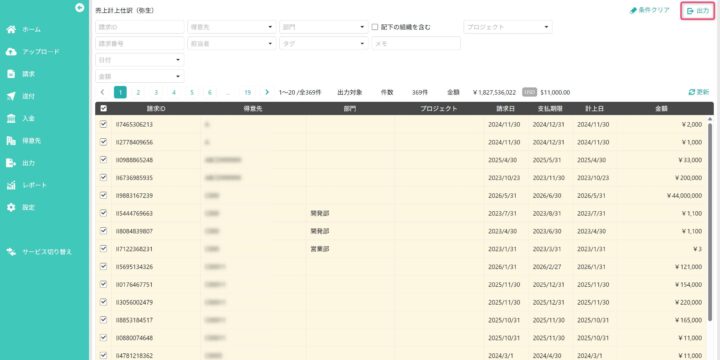The height and width of the screenshot is (360, 720).
Task: Sort by 金額 column header
Action: (661, 109)
